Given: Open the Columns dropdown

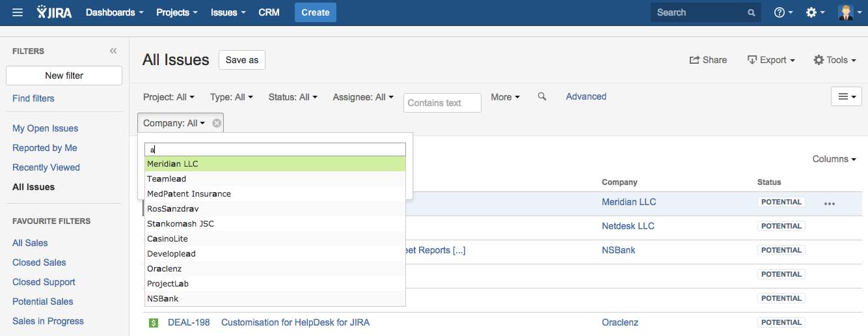Looking at the screenshot, I should click(x=834, y=159).
